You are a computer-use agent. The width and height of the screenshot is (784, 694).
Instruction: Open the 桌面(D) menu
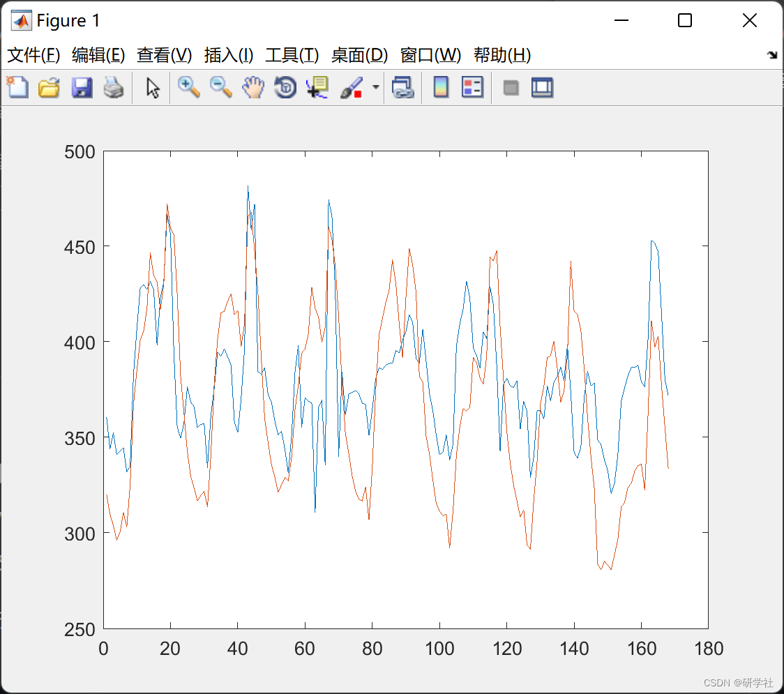359,54
